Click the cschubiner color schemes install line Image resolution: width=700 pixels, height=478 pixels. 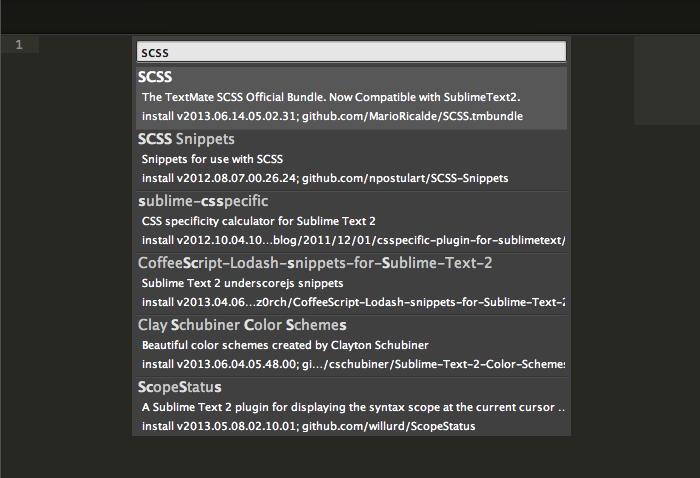[353, 364]
